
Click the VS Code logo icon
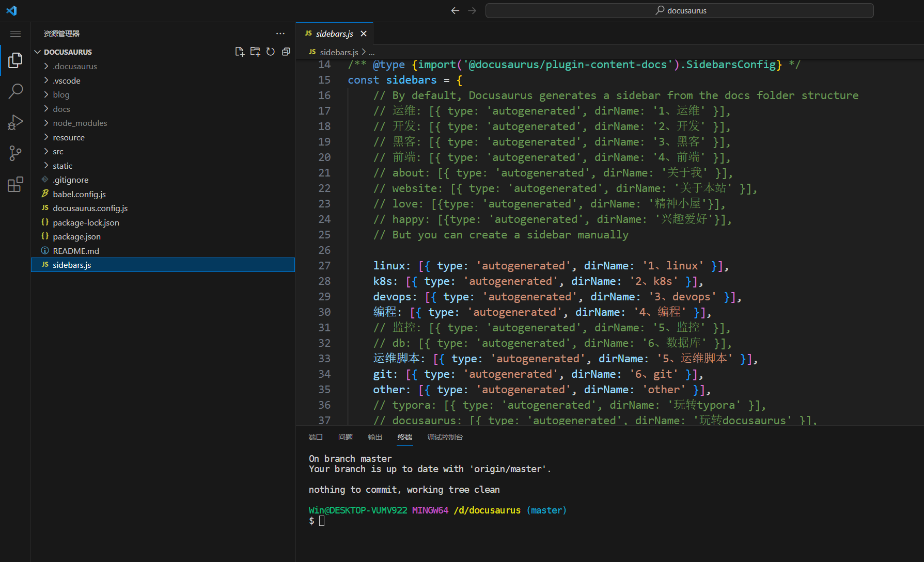[x=11, y=10]
